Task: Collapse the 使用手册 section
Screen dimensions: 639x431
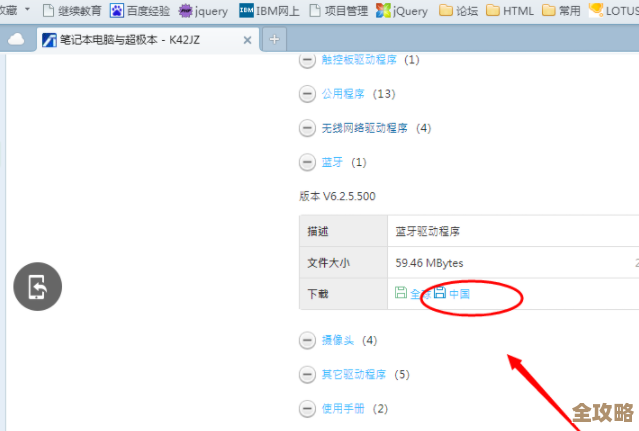Action: (x=307, y=409)
